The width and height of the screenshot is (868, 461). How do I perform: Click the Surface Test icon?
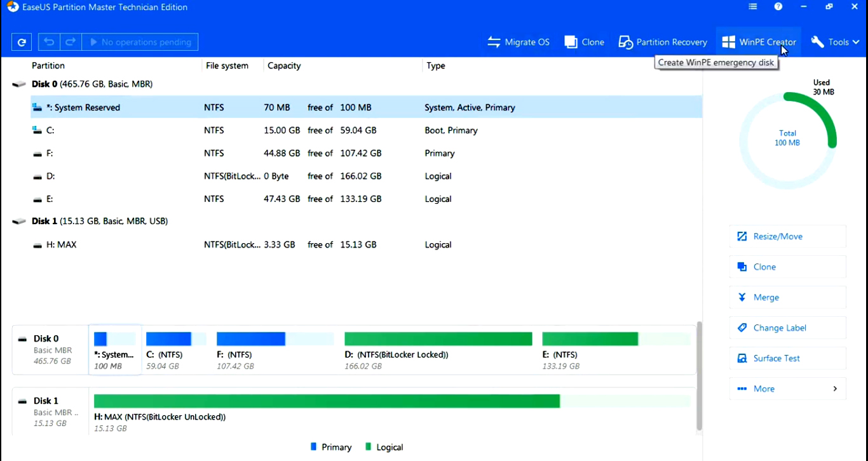(742, 358)
